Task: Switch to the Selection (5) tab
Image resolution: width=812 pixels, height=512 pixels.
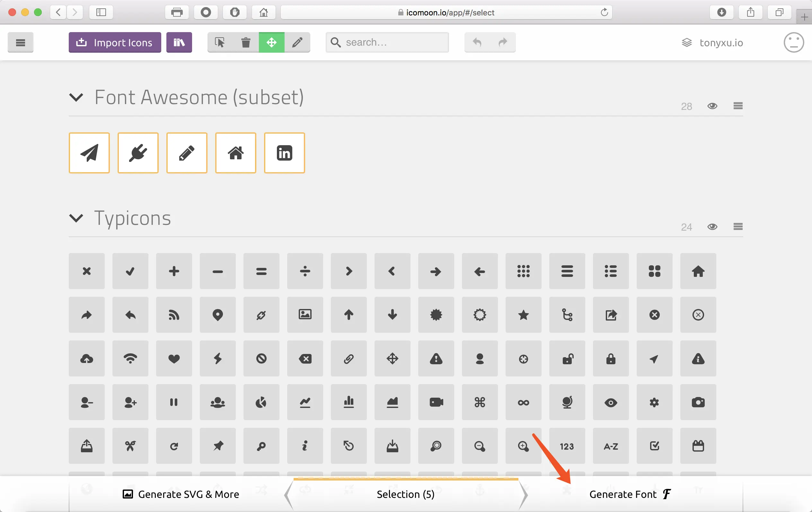Action: tap(406, 494)
